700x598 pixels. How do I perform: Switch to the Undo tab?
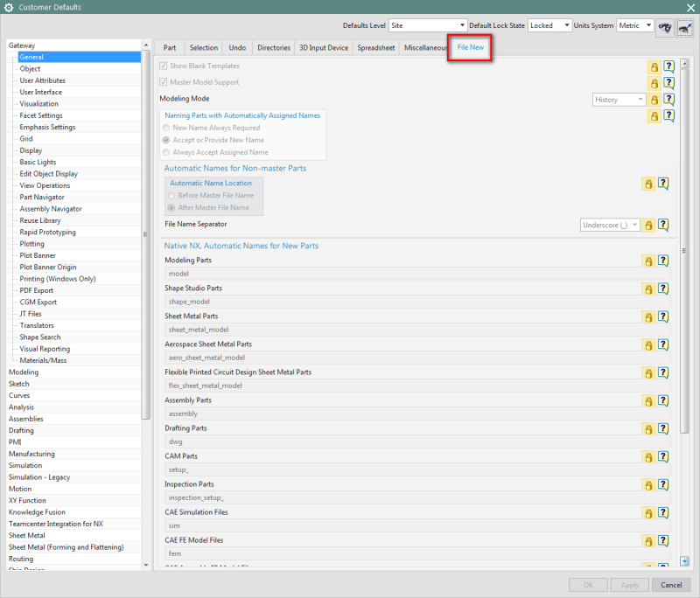[237, 48]
